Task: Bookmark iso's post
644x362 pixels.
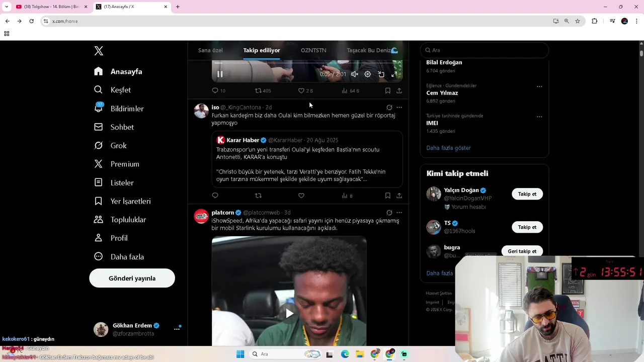Action: [x=387, y=196]
